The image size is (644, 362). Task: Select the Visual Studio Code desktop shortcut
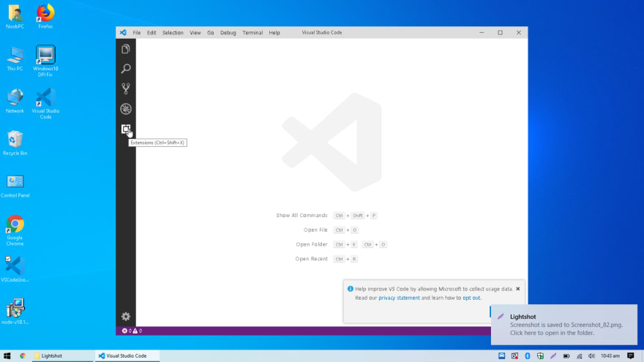pos(45,103)
